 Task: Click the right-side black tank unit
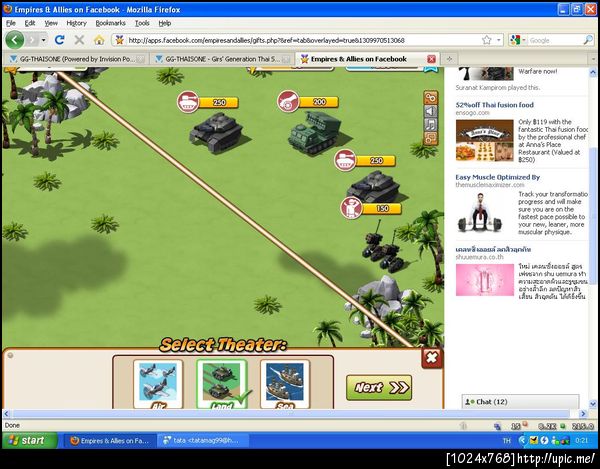click(374, 186)
